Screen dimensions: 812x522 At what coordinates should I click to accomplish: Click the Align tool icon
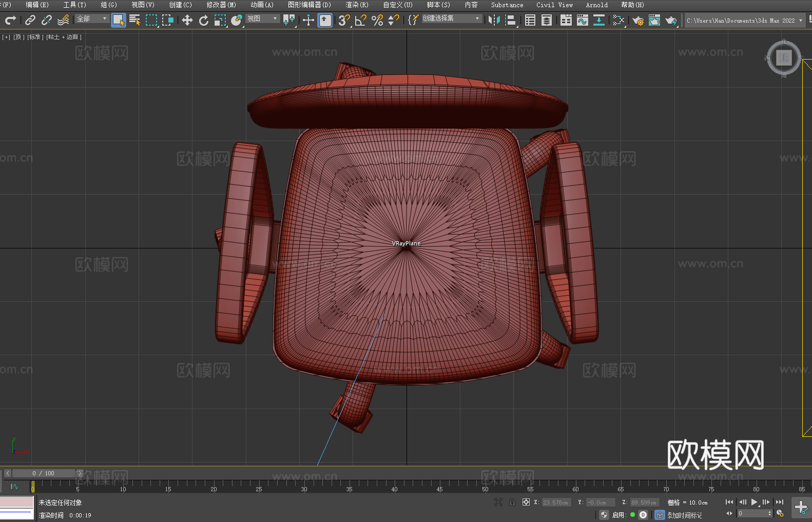511,20
